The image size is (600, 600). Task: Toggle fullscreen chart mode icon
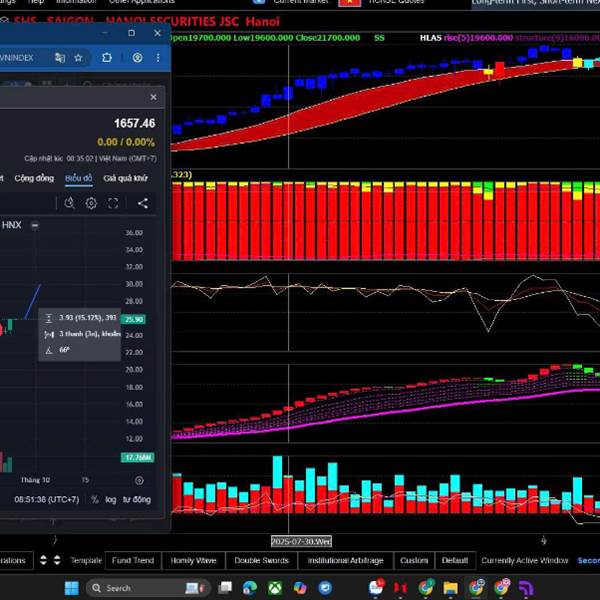pos(113,203)
